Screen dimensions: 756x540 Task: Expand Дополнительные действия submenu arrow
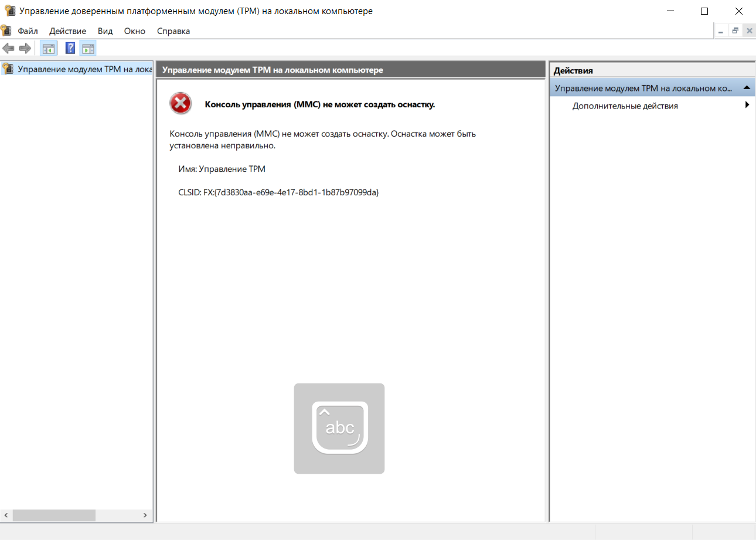747,105
